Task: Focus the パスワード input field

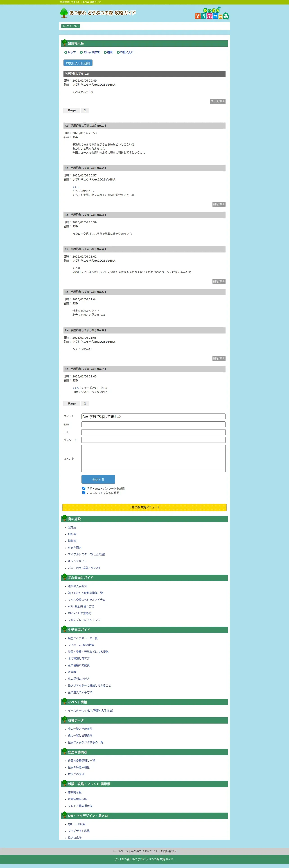Action: tap(154, 440)
